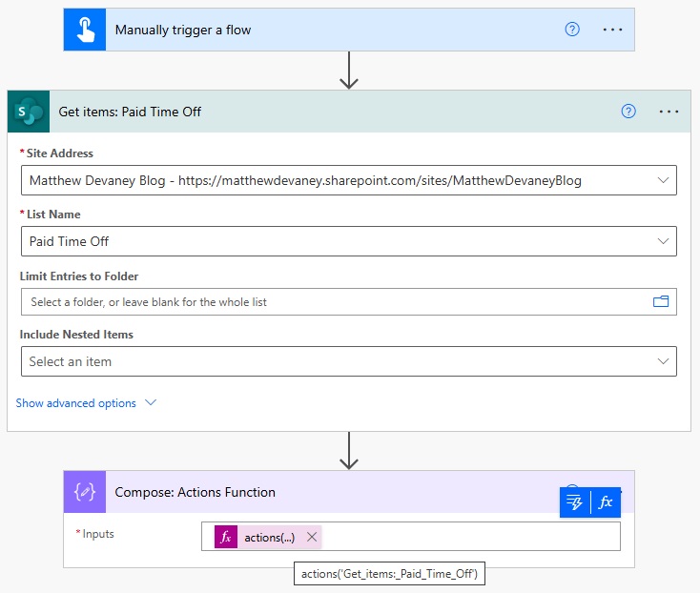The height and width of the screenshot is (593, 700).
Task: Click the manual trigger hand icon
Action: point(85,30)
